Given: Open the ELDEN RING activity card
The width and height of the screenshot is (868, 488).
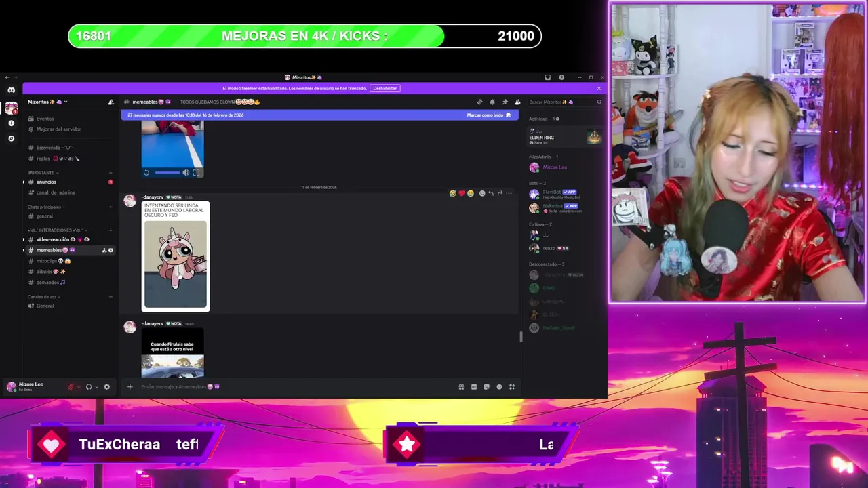Looking at the screenshot, I should (x=565, y=138).
